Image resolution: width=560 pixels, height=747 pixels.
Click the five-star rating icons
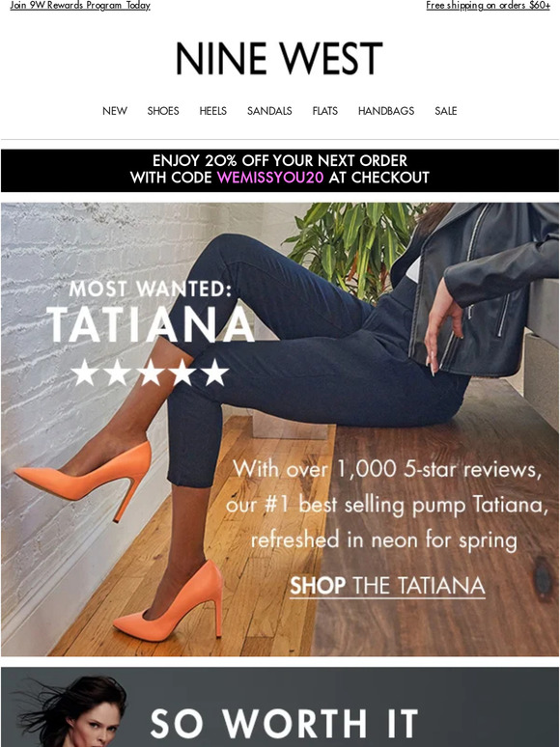[x=150, y=373]
